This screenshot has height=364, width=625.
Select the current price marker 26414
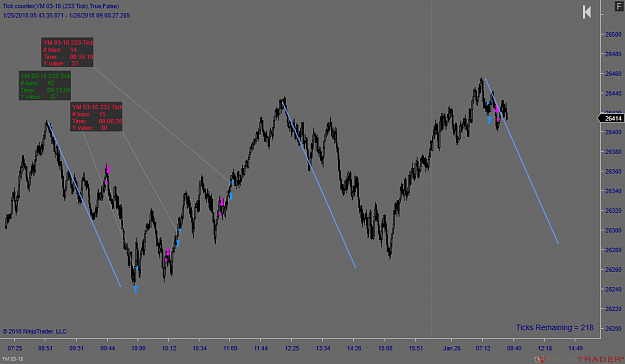coord(611,118)
